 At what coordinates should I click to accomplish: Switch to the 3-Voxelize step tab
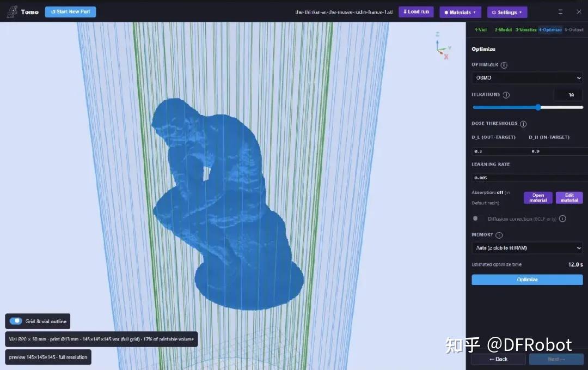pyautogui.click(x=526, y=29)
